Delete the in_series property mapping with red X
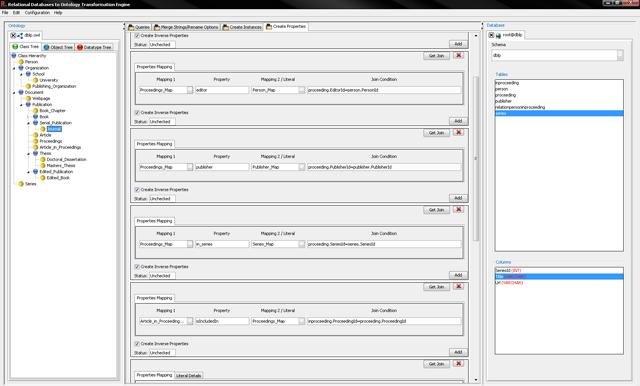This screenshot has width=640, height=386. 459,209
